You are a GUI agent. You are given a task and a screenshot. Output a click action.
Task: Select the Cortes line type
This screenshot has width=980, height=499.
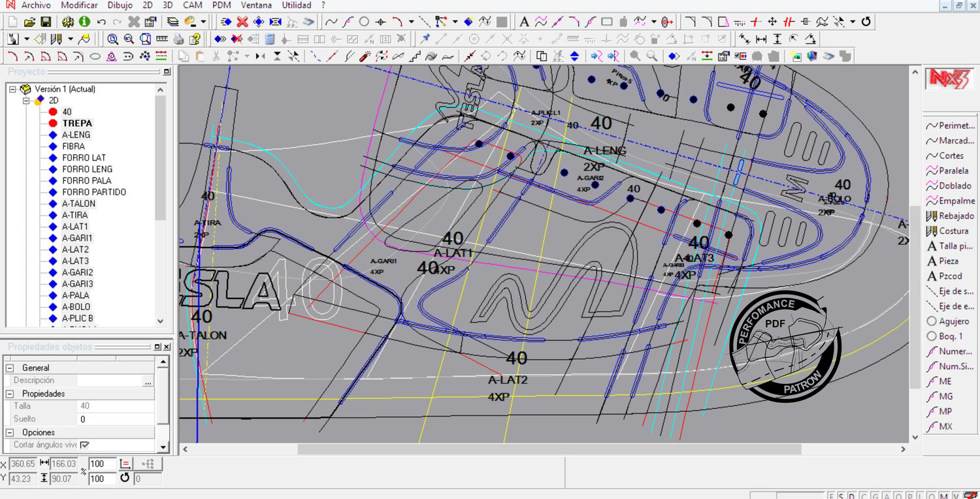(945, 155)
